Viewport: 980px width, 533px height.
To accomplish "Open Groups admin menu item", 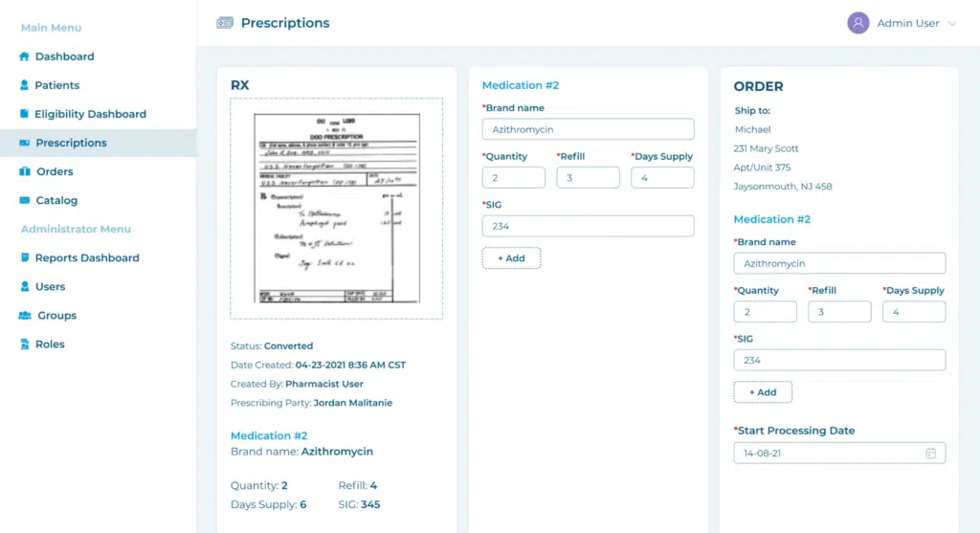I will point(56,315).
